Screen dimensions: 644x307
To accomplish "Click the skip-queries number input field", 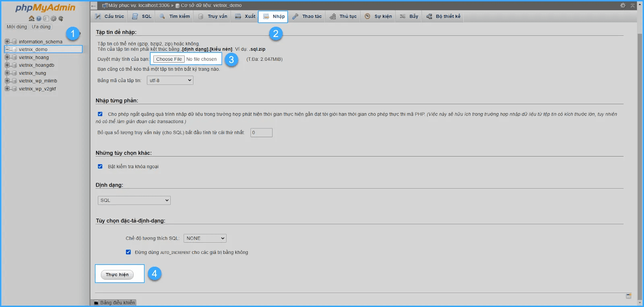I will (x=261, y=133).
